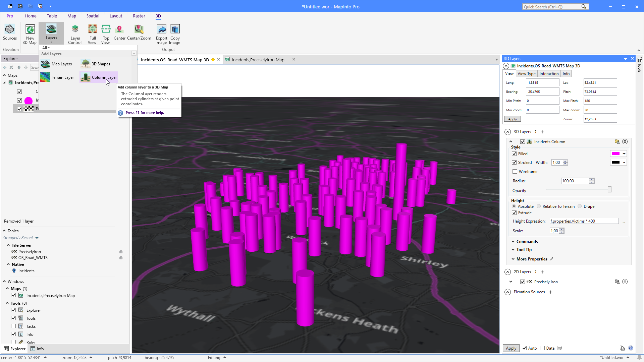The image size is (644, 362).
Task: Open the New 3D Map tool
Action: coord(30,33)
